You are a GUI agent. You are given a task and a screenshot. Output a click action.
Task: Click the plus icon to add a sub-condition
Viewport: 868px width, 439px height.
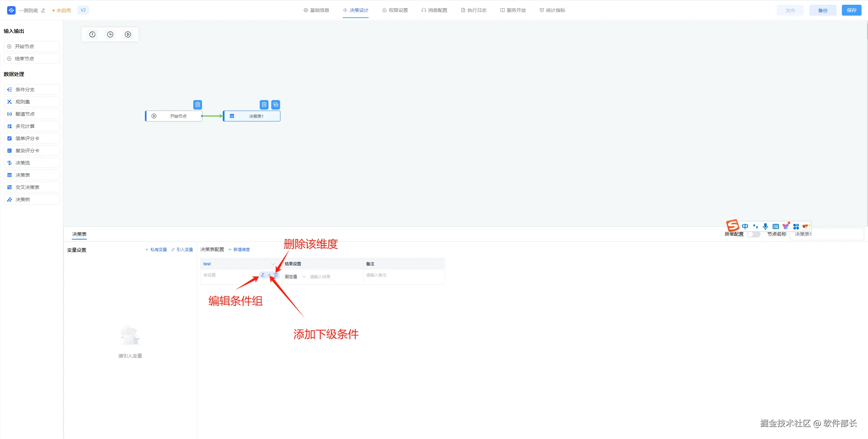point(269,275)
